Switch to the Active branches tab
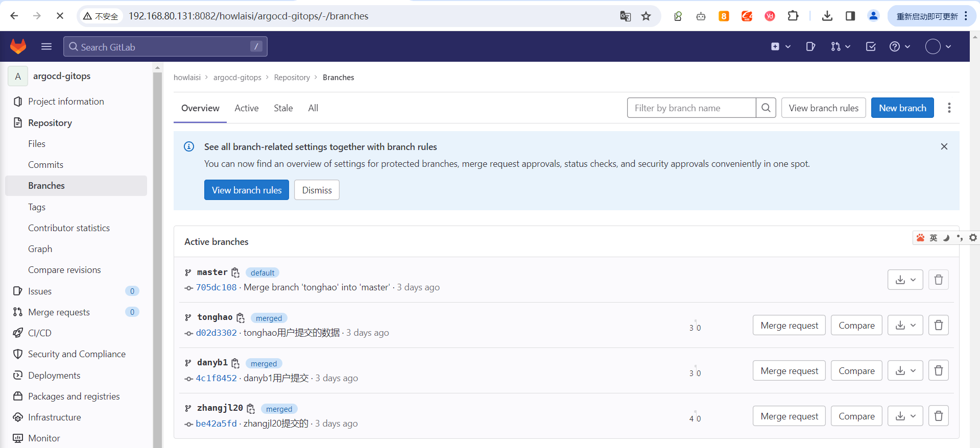 pyautogui.click(x=246, y=108)
